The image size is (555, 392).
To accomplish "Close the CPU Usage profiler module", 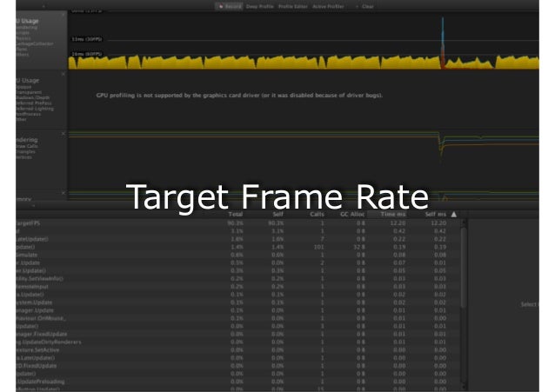I will coord(64,15).
